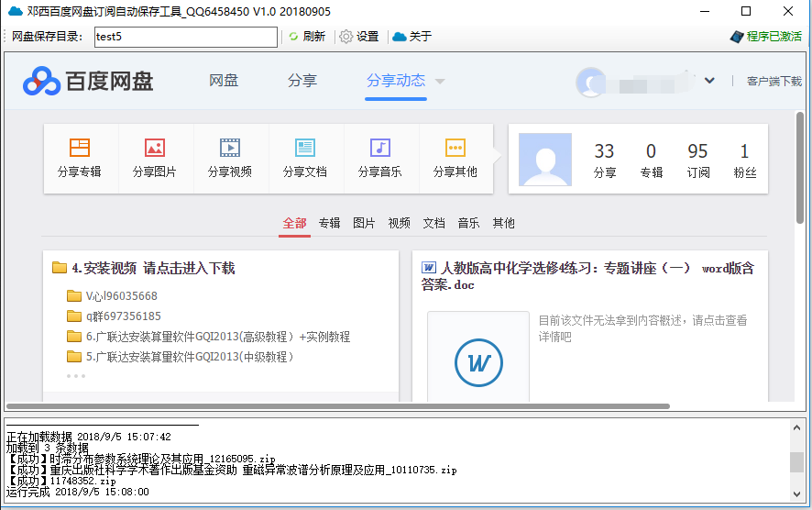Image resolution: width=812 pixels, height=510 pixels.
Task: Open the V心l96035668 folder
Action: click(x=122, y=296)
